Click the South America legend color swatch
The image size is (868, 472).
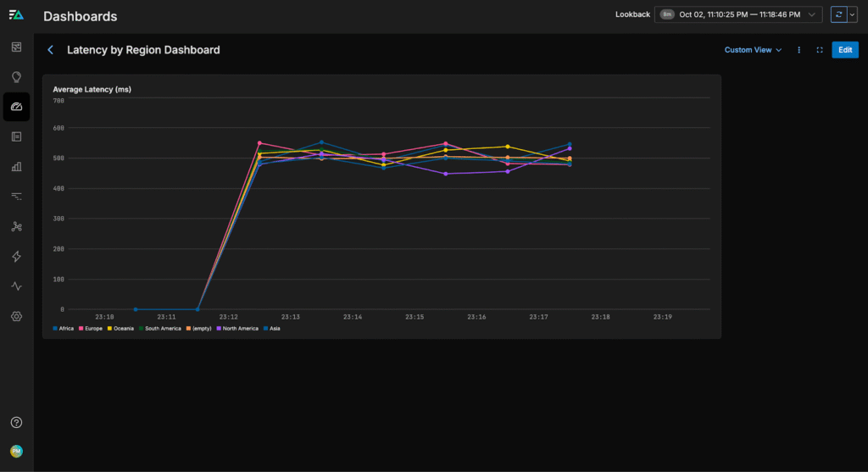click(x=142, y=328)
